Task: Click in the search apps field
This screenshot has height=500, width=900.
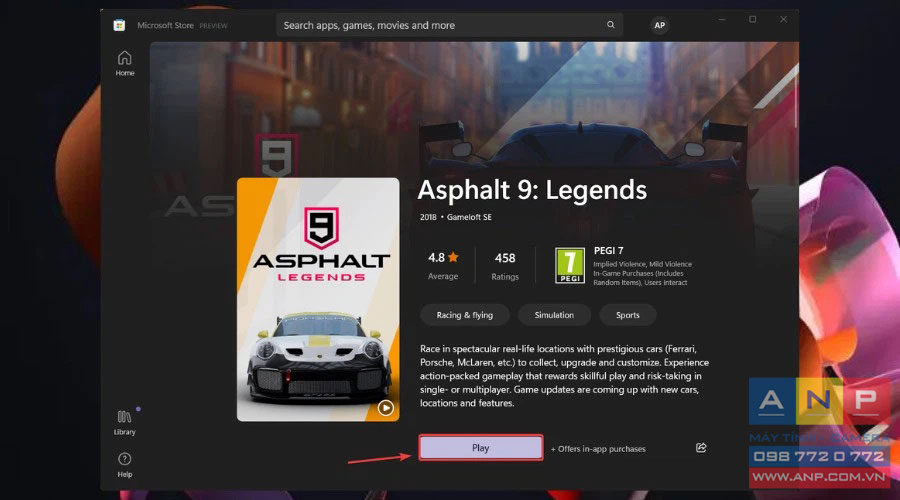Action: pyautogui.click(x=442, y=25)
